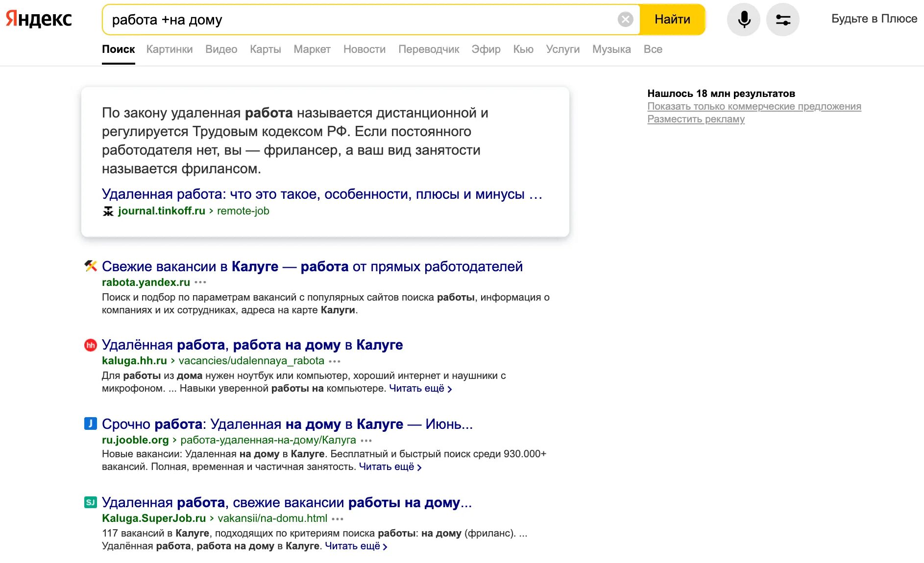Switch to the Услуги tab

point(563,49)
